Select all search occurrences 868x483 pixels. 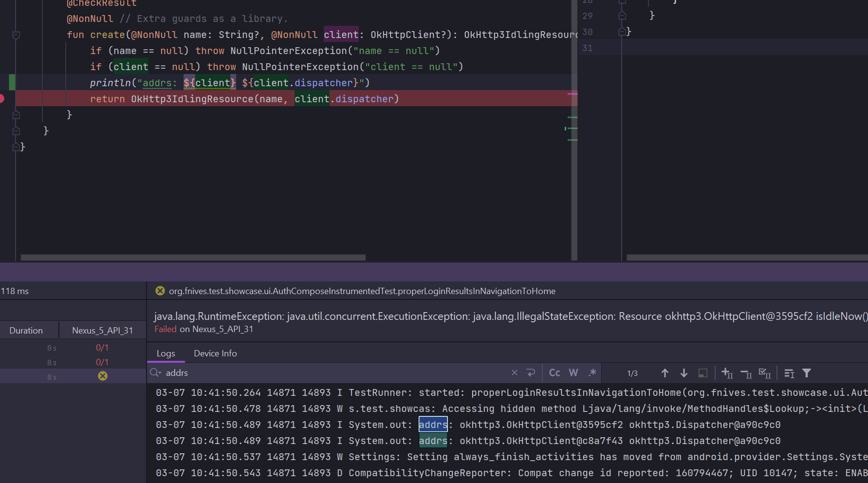pyautogui.click(x=765, y=373)
